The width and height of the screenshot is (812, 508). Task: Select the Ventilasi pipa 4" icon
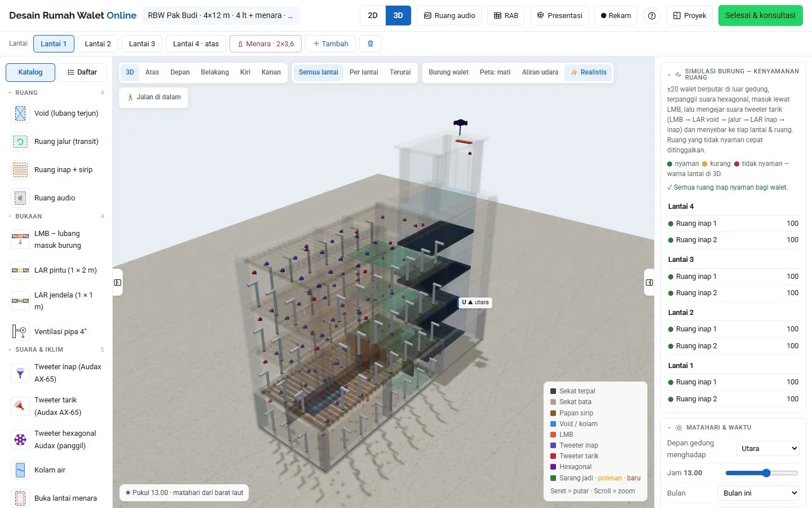(20, 331)
